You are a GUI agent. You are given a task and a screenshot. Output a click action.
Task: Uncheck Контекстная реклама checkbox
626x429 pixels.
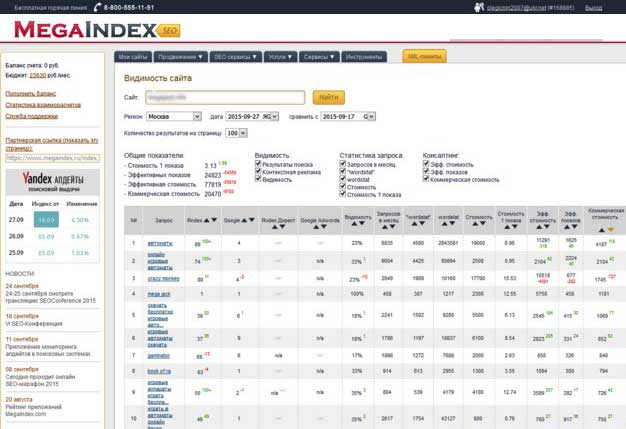click(x=258, y=171)
